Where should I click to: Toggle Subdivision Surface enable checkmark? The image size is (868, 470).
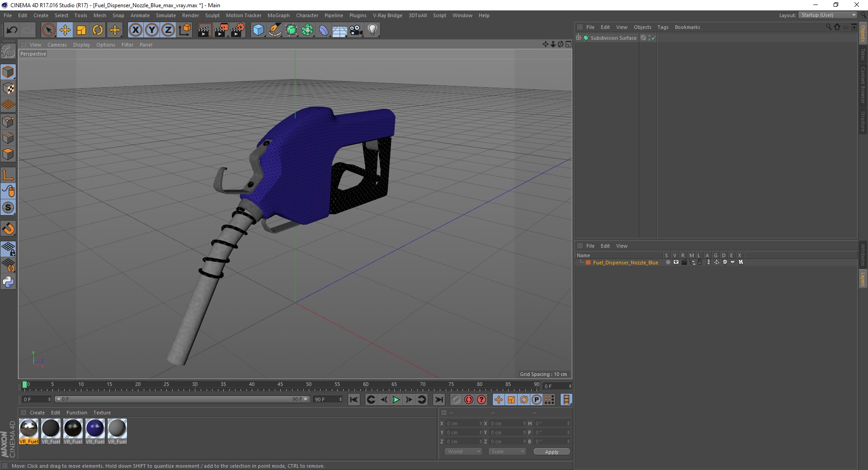pos(653,38)
